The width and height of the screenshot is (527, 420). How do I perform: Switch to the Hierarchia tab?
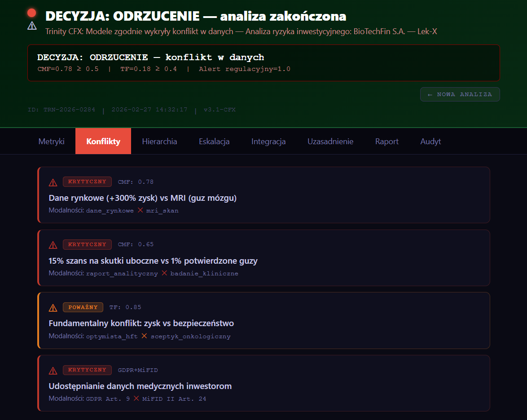pos(159,141)
